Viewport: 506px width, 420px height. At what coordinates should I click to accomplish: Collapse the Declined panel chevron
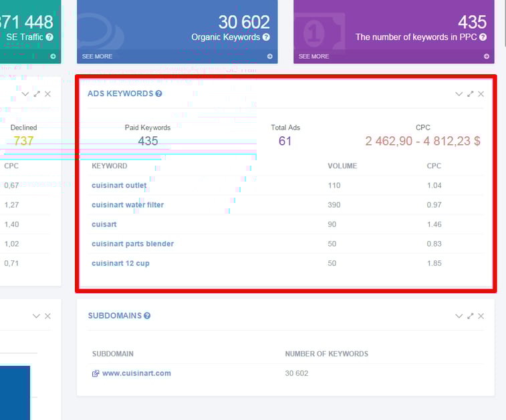point(25,93)
